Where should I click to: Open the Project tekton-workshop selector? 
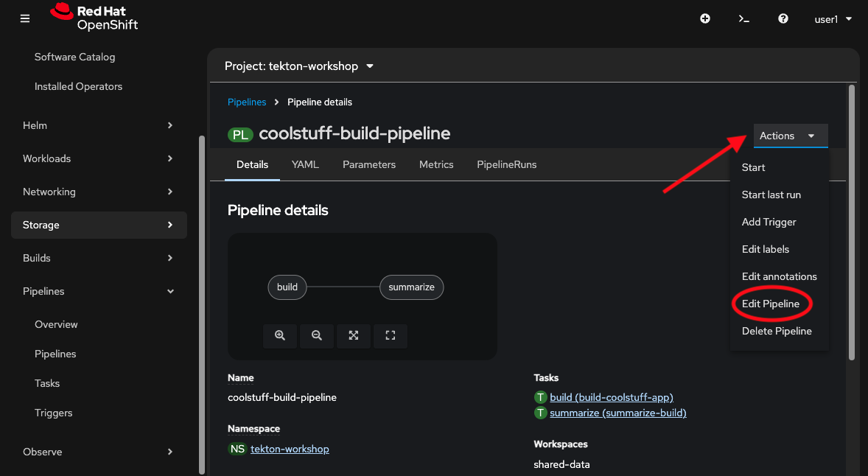[x=299, y=66]
